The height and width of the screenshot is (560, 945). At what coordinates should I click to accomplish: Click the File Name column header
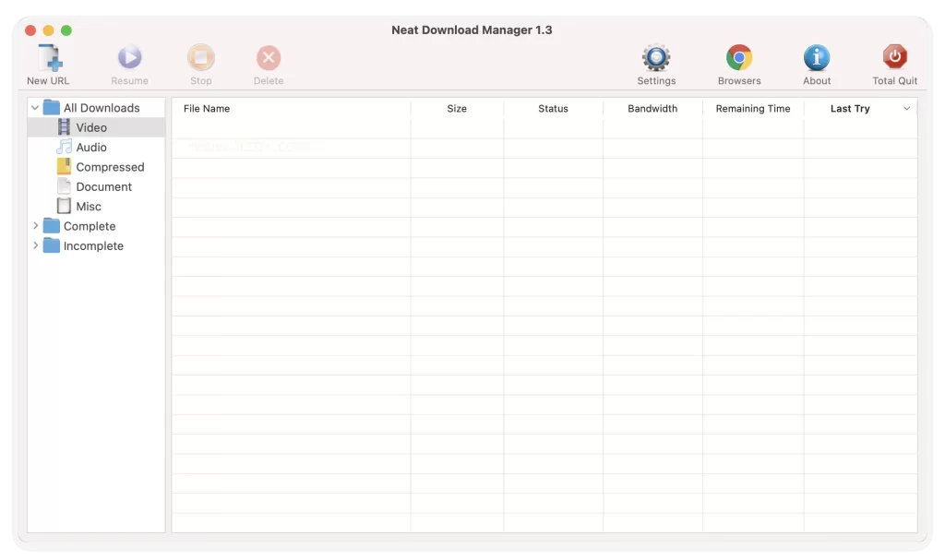(207, 108)
